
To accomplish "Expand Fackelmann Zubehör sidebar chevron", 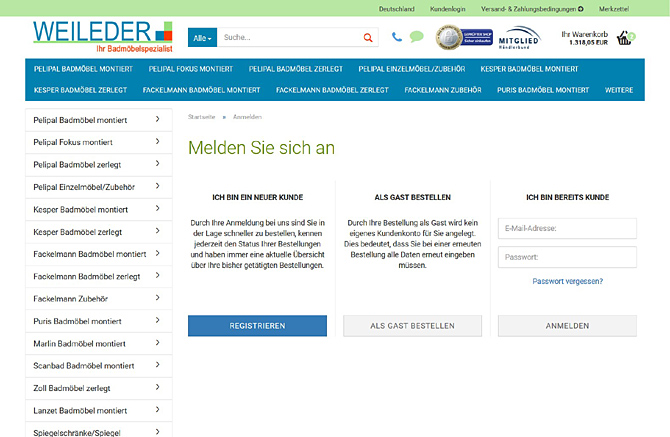I will [x=157, y=298].
